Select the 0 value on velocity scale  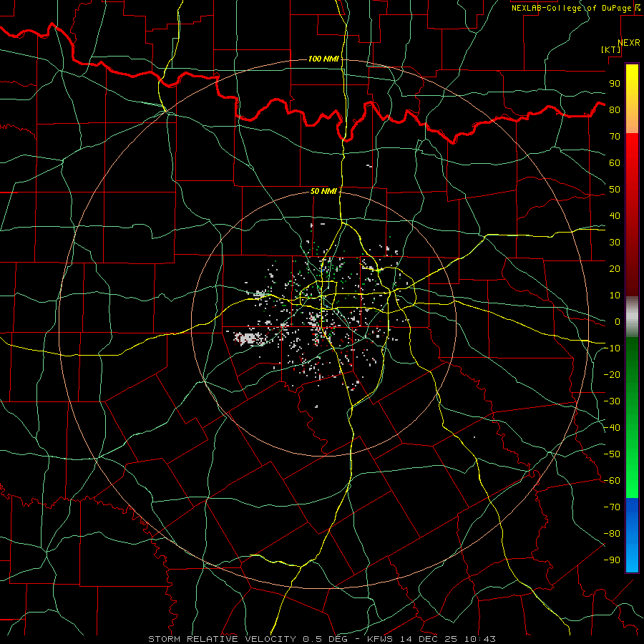point(618,322)
